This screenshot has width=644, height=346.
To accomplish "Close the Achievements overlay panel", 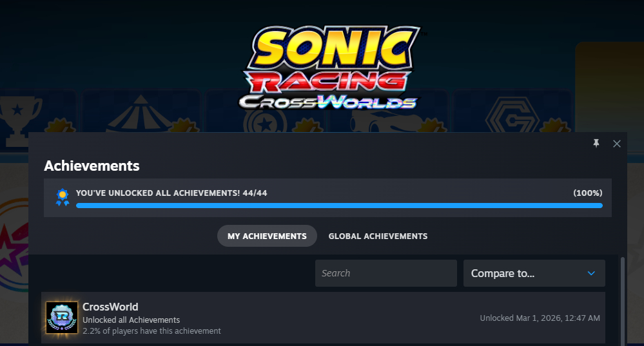I will pos(616,144).
